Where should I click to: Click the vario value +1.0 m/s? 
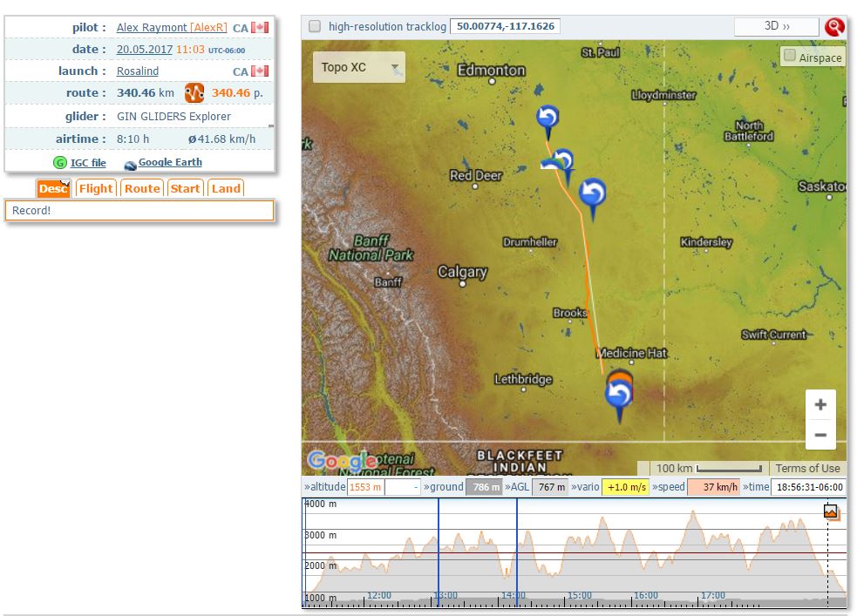coord(626,486)
